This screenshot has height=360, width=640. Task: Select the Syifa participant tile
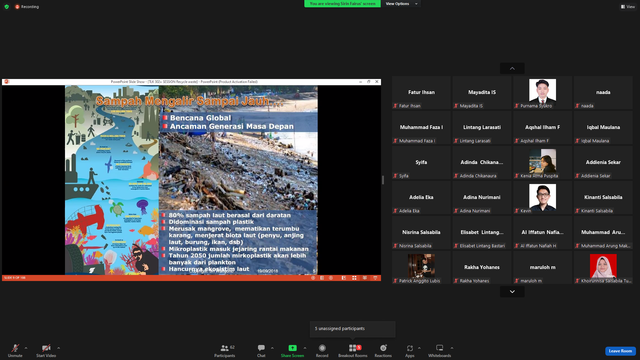[421, 163]
